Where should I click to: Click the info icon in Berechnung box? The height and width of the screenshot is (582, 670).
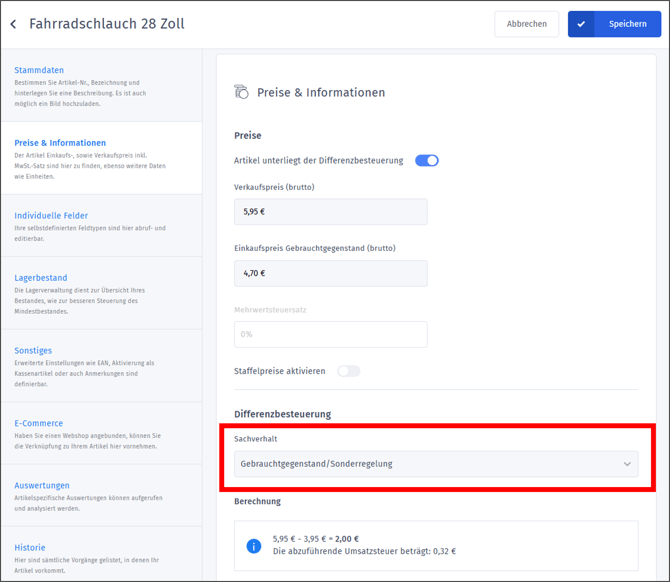254,546
